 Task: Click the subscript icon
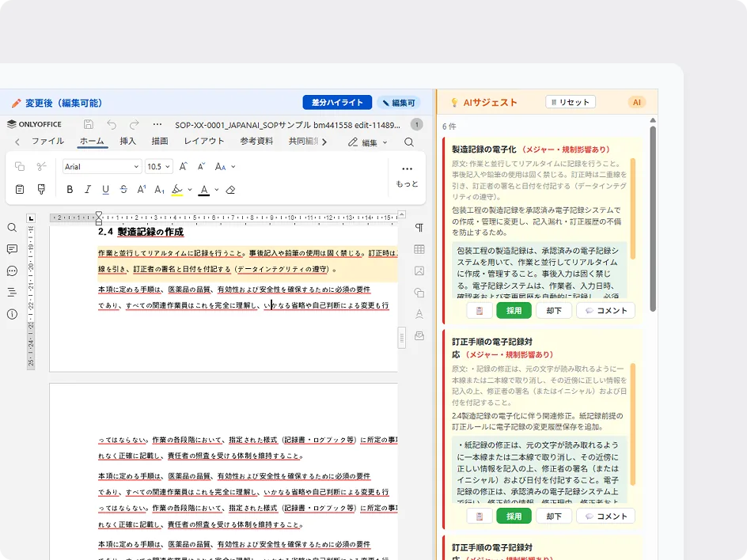160,190
